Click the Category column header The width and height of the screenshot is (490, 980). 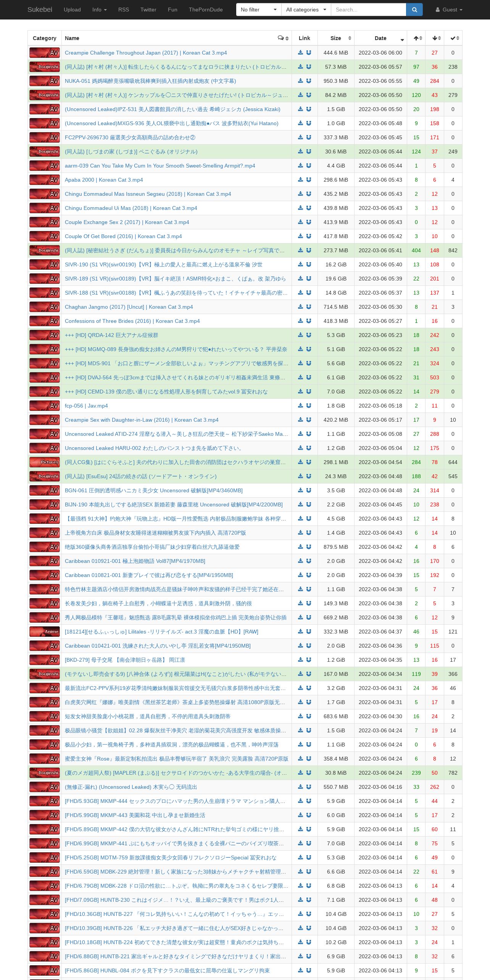45,38
